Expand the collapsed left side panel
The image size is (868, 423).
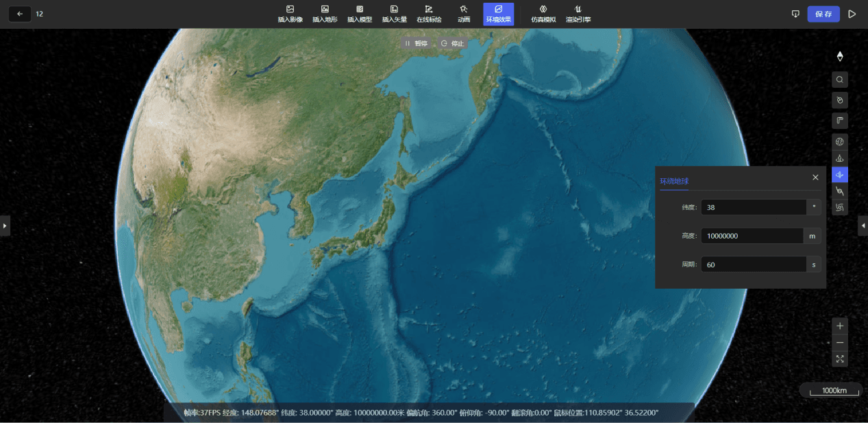click(x=5, y=225)
